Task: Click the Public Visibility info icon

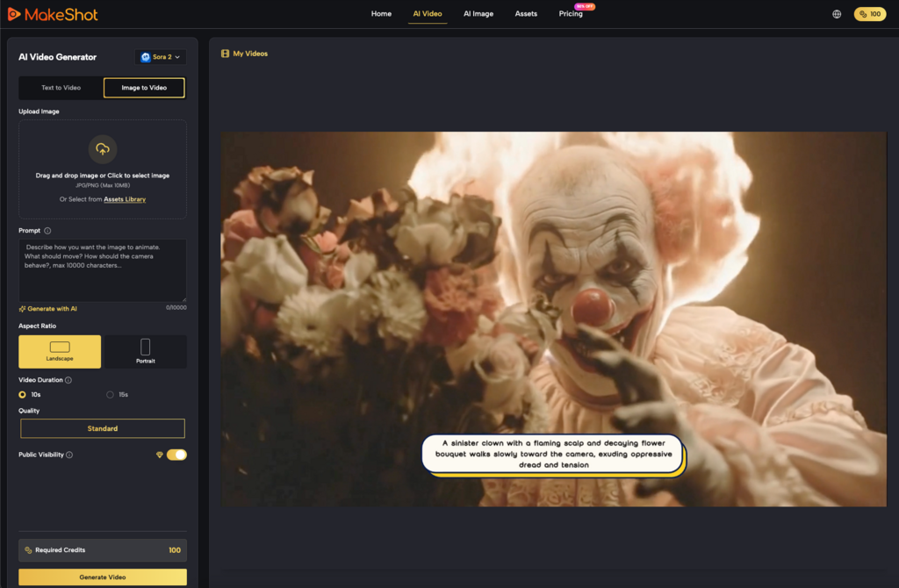Action: (69, 455)
